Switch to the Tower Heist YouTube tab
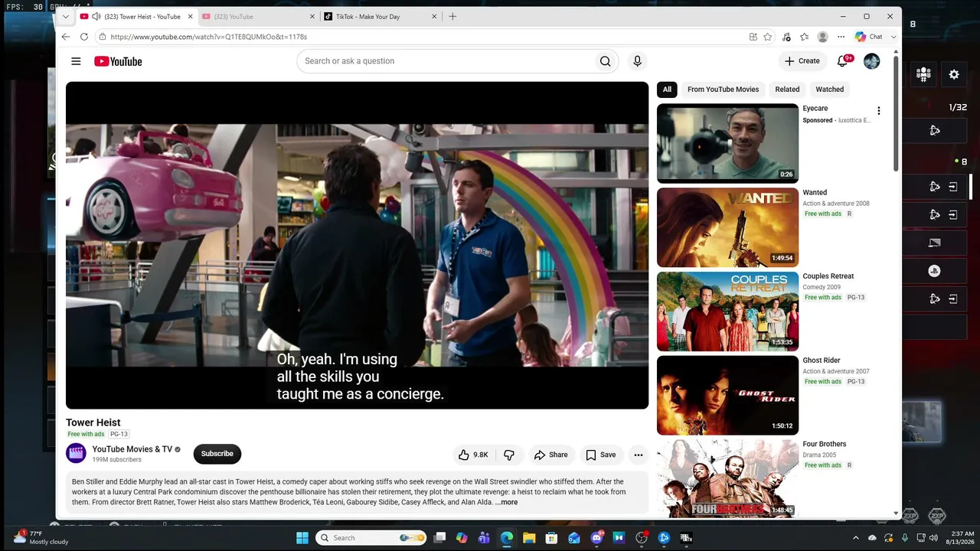Viewport: 980px width, 551px height. coord(136,16)
